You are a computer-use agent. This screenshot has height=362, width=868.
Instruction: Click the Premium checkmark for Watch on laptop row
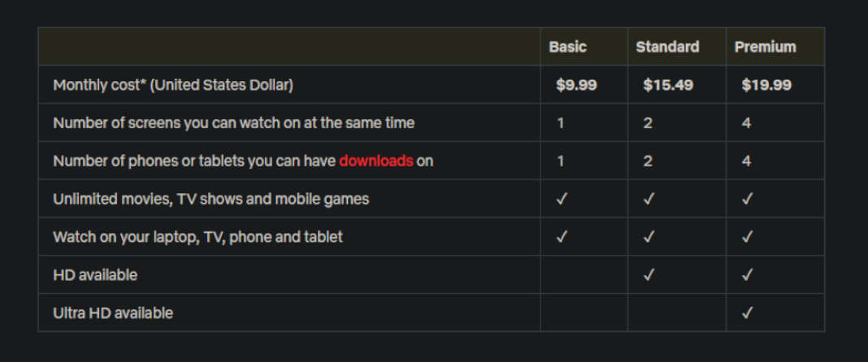[747, 237]
